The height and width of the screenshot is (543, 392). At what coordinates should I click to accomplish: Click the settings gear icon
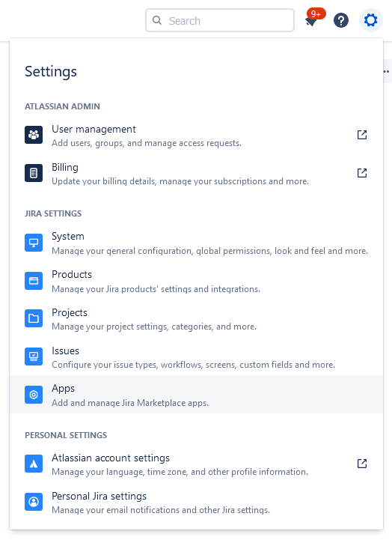point(370,20)
